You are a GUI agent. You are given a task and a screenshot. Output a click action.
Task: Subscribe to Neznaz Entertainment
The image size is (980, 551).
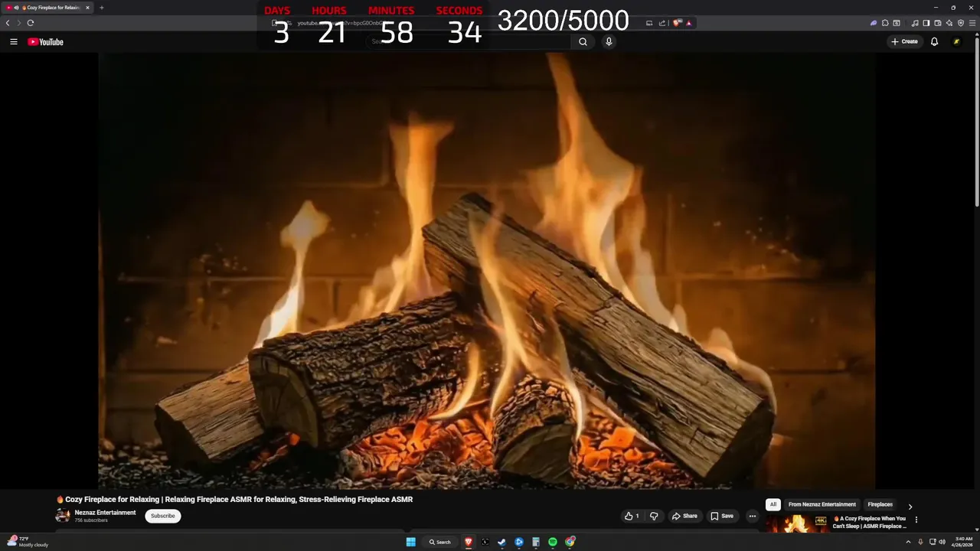pos(163,516)
